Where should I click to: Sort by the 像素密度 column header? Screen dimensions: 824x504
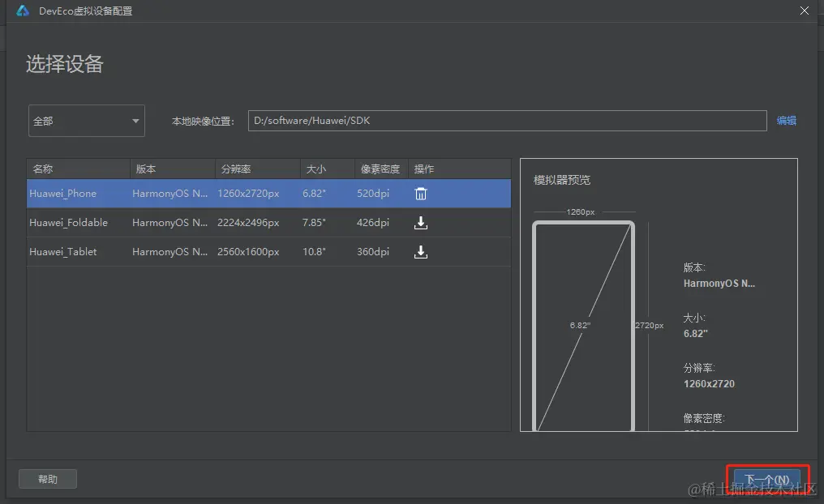pyautogui.click(x=381, y=169)
